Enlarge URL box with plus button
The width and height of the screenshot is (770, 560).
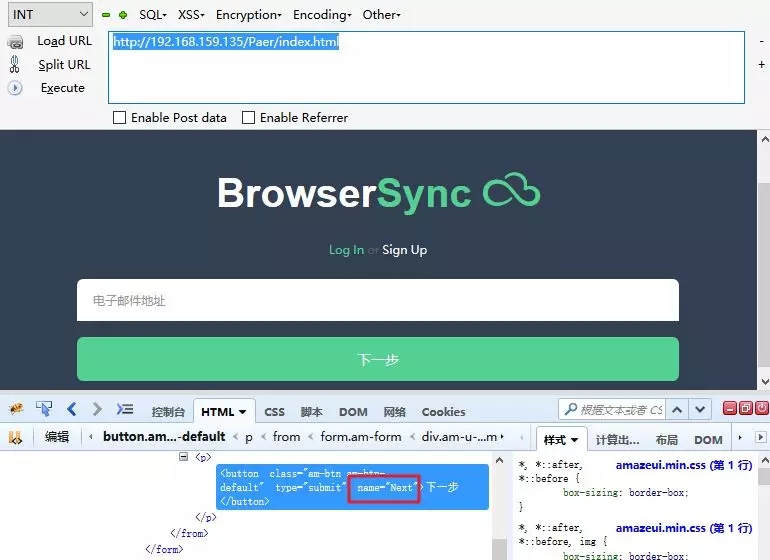(x=762, y=64)
